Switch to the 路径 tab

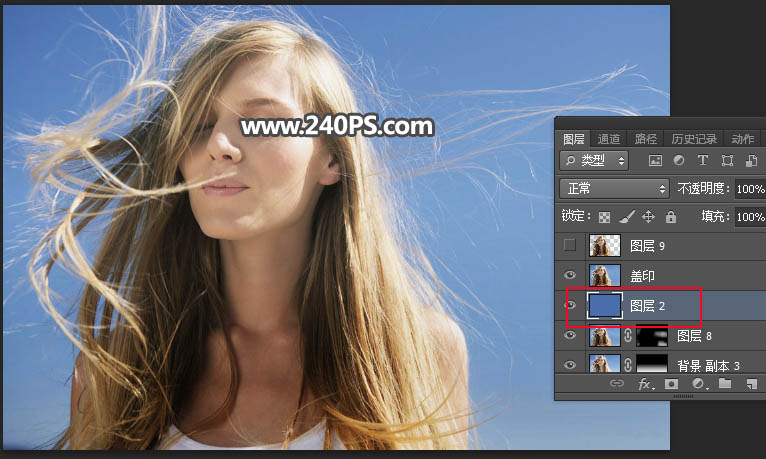click(x=646, y=139)
